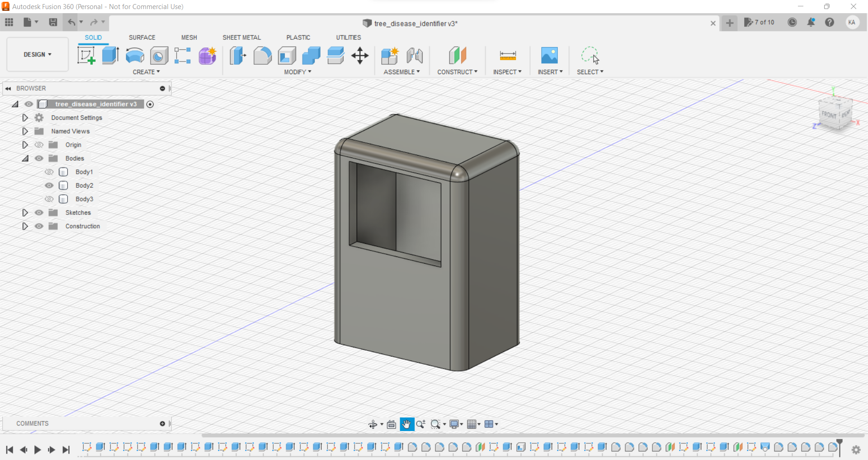Switch to the MESH tab

(x=189, y=38)
